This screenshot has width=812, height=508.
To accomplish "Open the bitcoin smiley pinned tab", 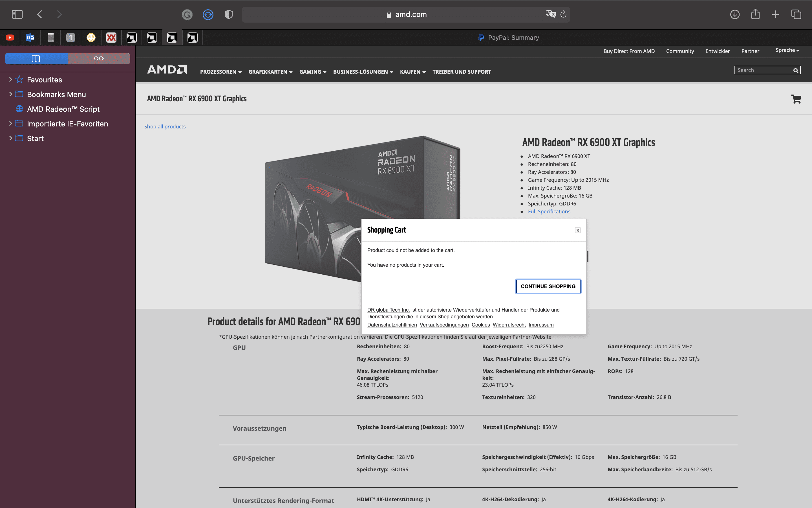I will pos(91,38).
